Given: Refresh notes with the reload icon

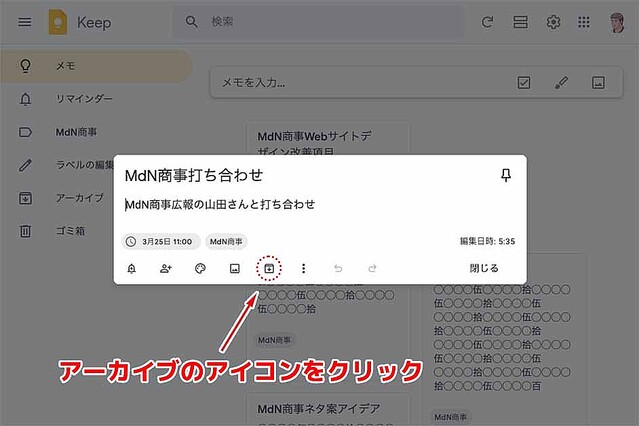Looking at the screenshot, I should [x=487, y=22].
